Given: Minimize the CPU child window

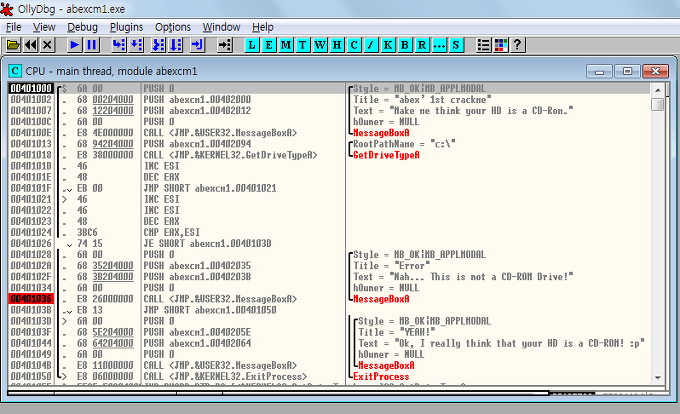Looking at the screenshot, I should pos(599,71).
